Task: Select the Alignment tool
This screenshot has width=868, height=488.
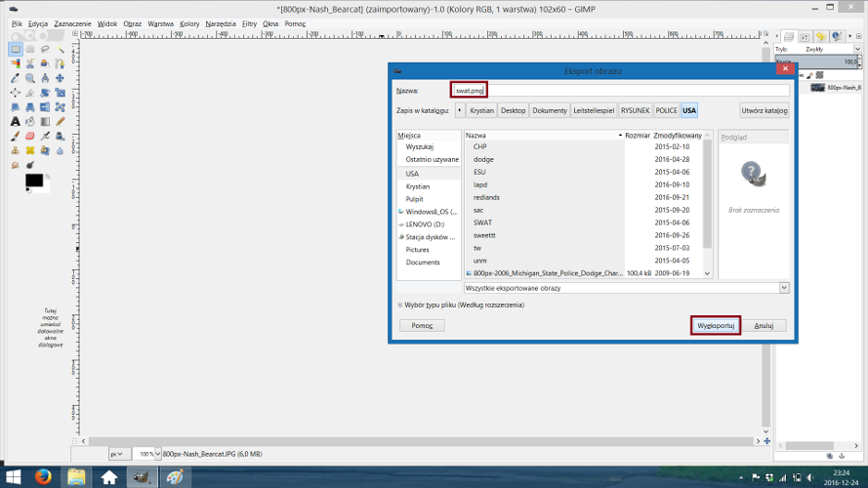Action: coord(16,93)
